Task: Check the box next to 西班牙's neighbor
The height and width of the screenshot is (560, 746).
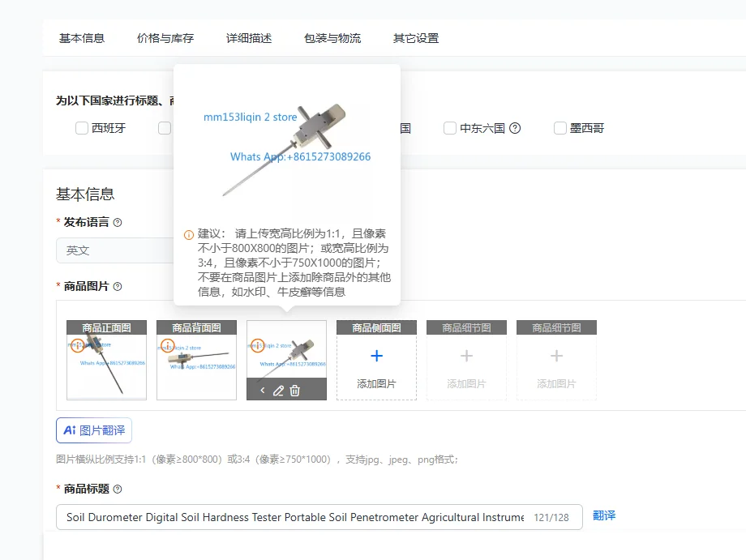Action: click(165, 128)
